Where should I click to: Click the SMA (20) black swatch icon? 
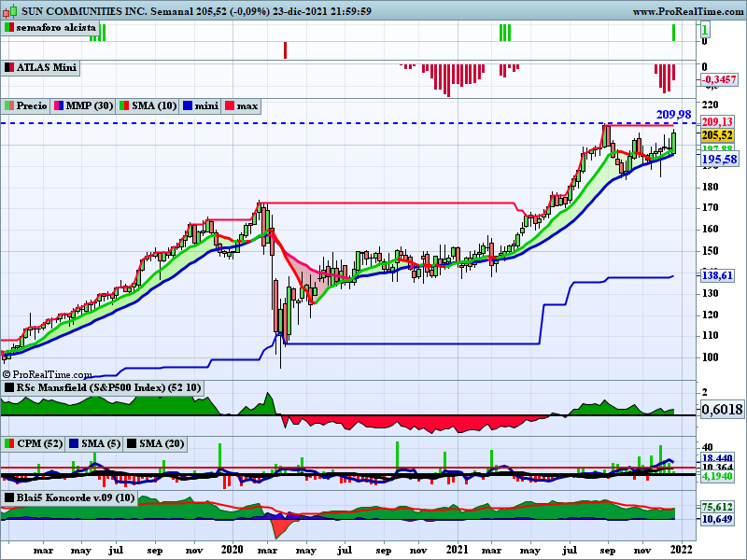(131, 444)
